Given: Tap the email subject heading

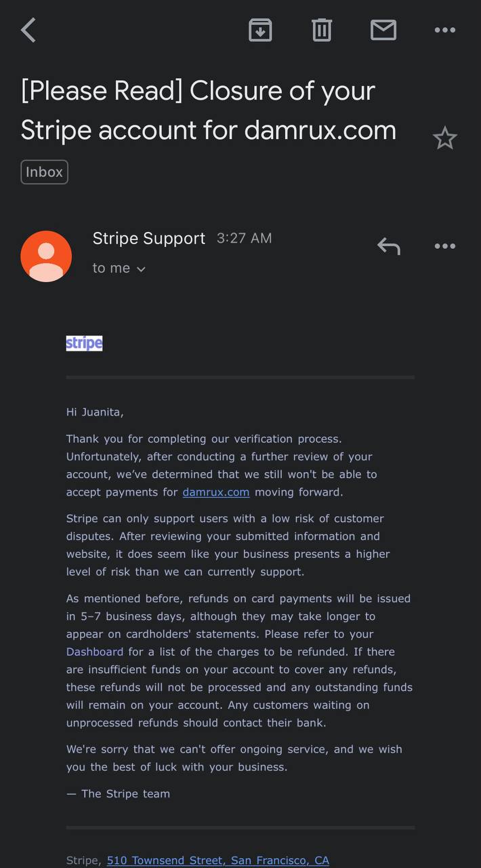Looking at the screenshot, I should [209, 110].
